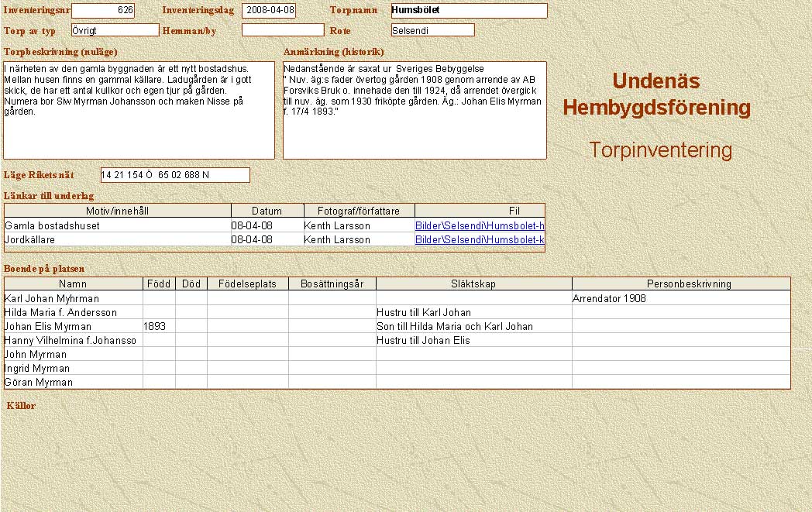Select the Rote field showing Selsendi
Viewport: 812px width, 512px height.
tap(432, 30)
